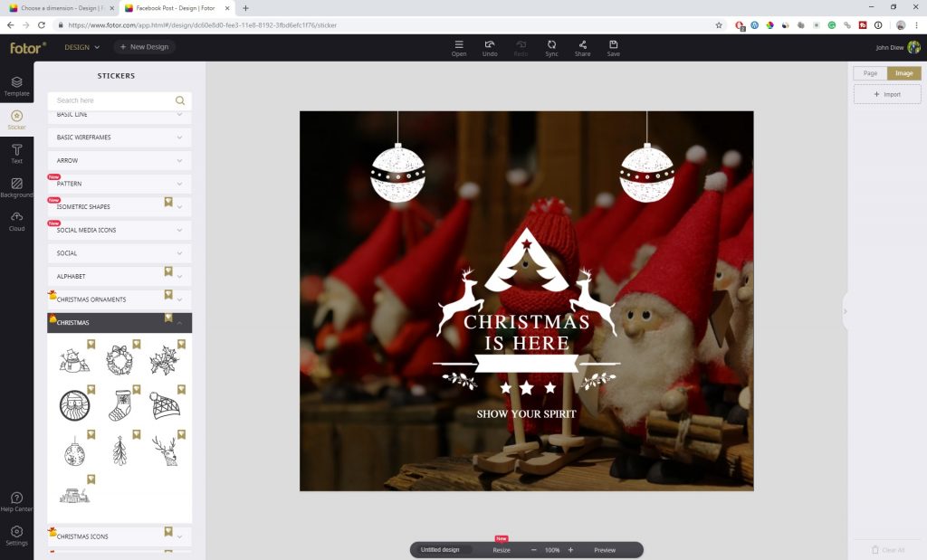This screenshot has width=927, height=560.
Task: Add the bauble ornament sticker
Action: click(74, 451)
